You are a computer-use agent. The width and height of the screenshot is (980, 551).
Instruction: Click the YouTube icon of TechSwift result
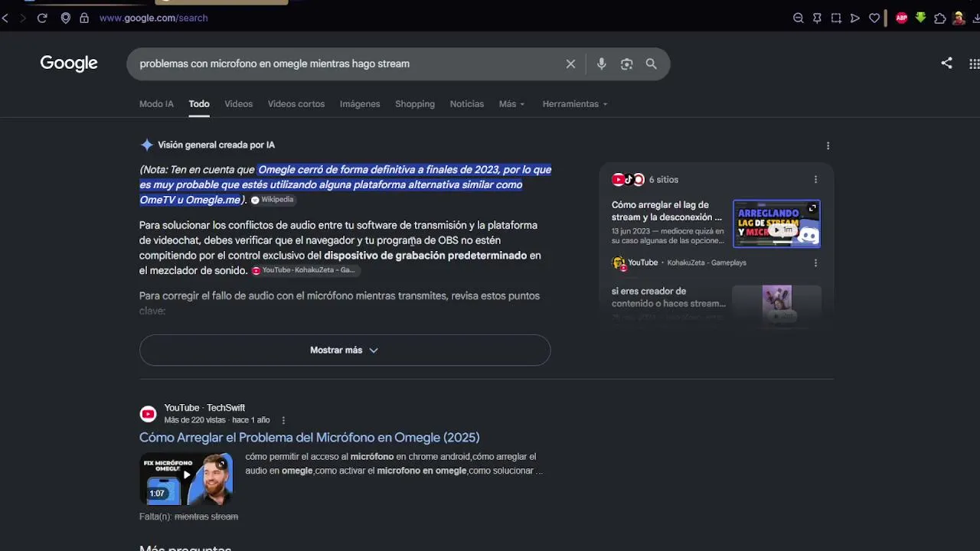click(148, 414)
